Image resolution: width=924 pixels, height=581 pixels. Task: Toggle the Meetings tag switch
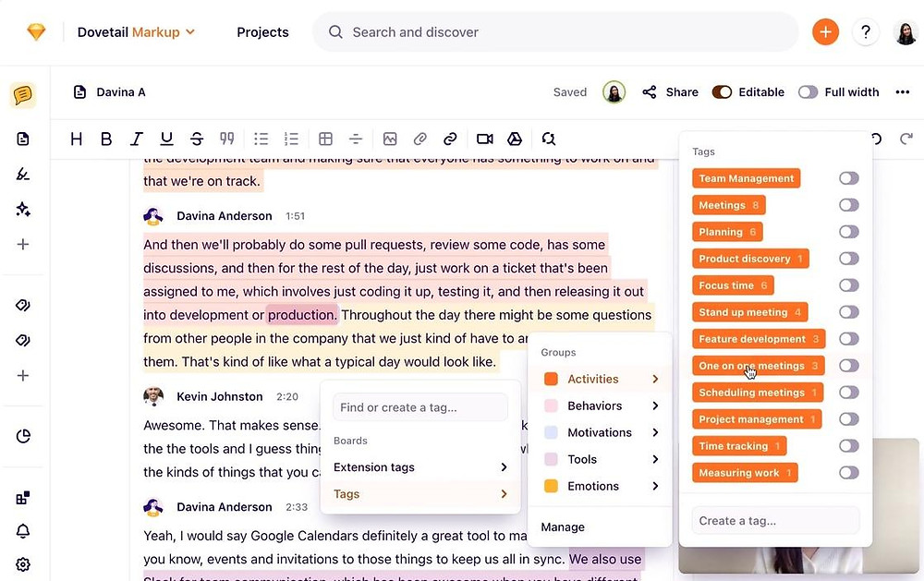click(x=848, y=205)
